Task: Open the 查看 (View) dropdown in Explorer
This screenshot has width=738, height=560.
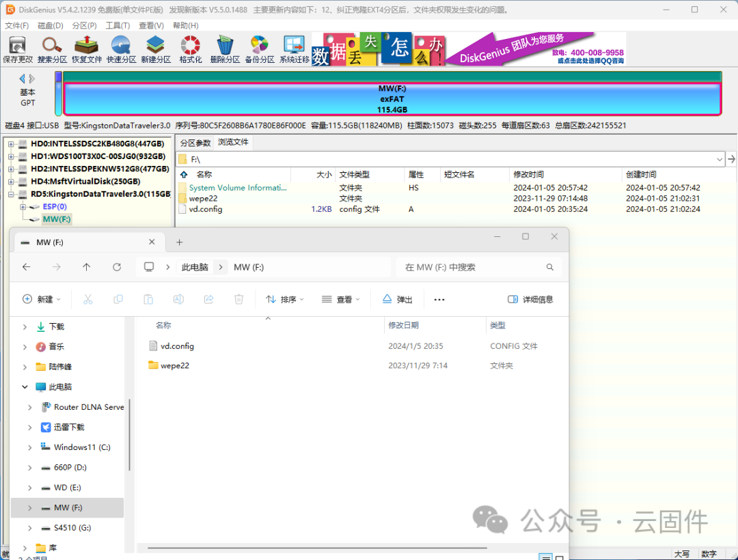Action: click(341, 300)
